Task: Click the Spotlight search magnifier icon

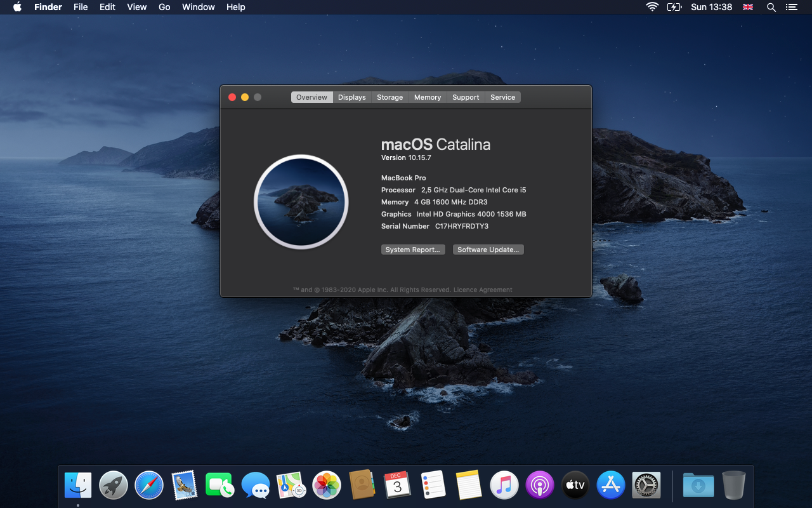Action: click(x=771, y=7)
